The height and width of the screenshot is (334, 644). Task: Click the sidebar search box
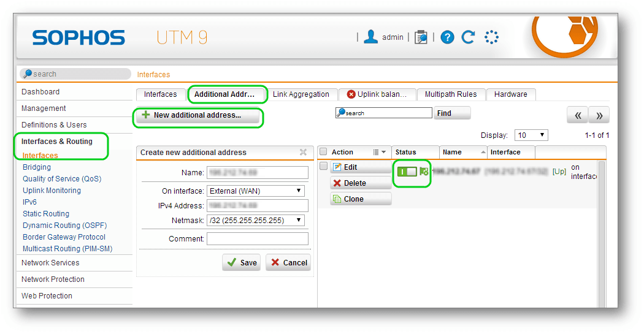coord(75,74)
